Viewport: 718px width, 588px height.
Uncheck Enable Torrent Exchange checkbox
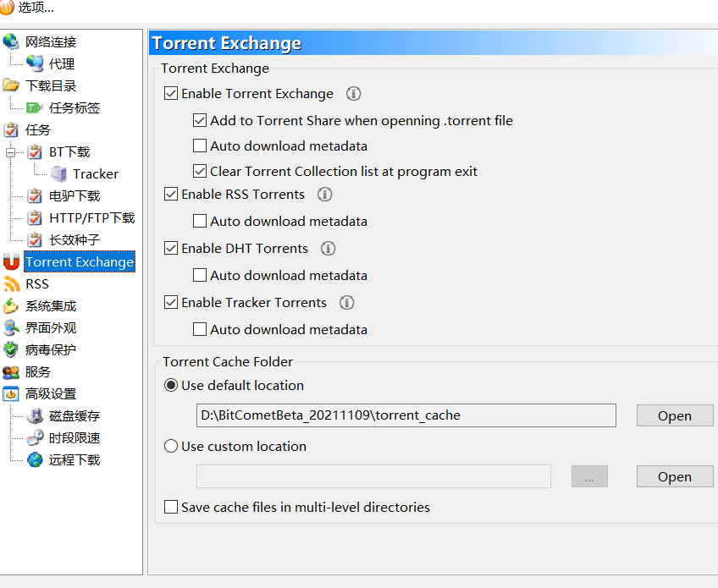point(171,94)
